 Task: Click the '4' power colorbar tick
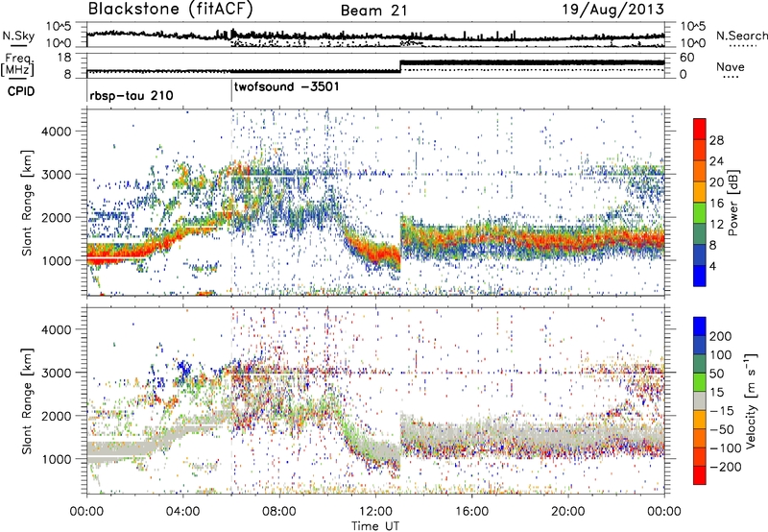[713, 266]
